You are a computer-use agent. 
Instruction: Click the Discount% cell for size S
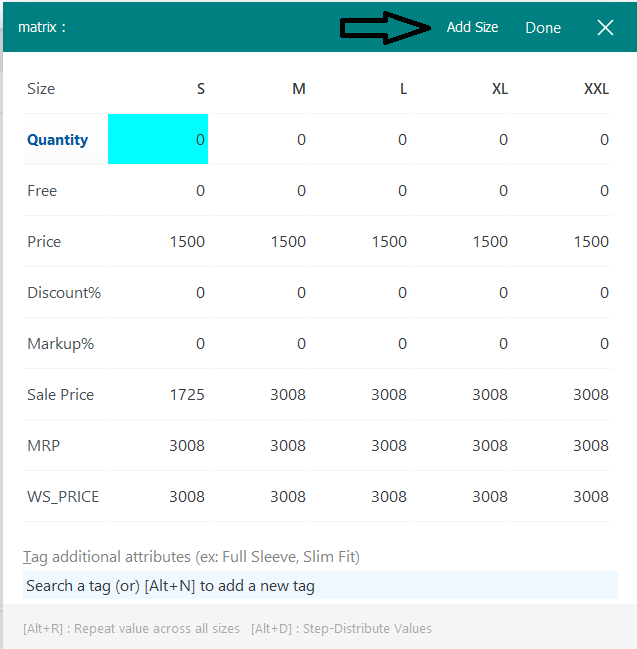click(158, 292)
